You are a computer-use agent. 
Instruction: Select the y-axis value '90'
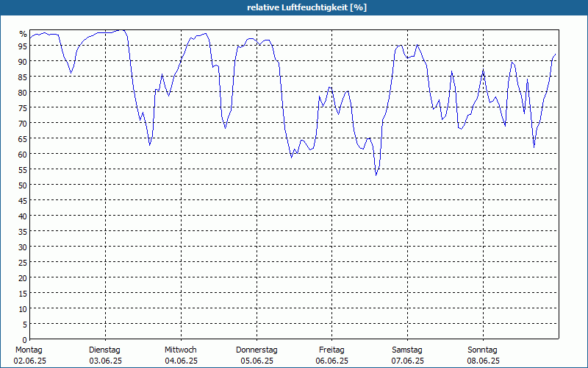click(23, 62)
